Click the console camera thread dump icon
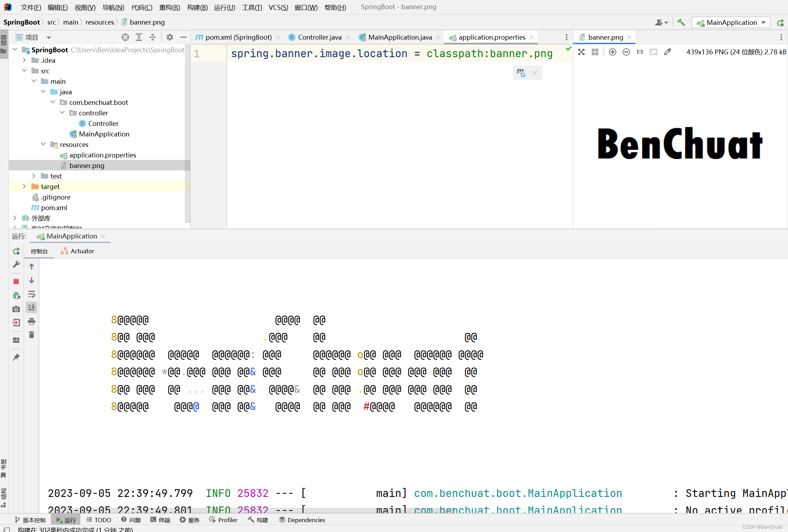Image resolution: width=788 pixels, height=532 pixels. tap(16, 309)
